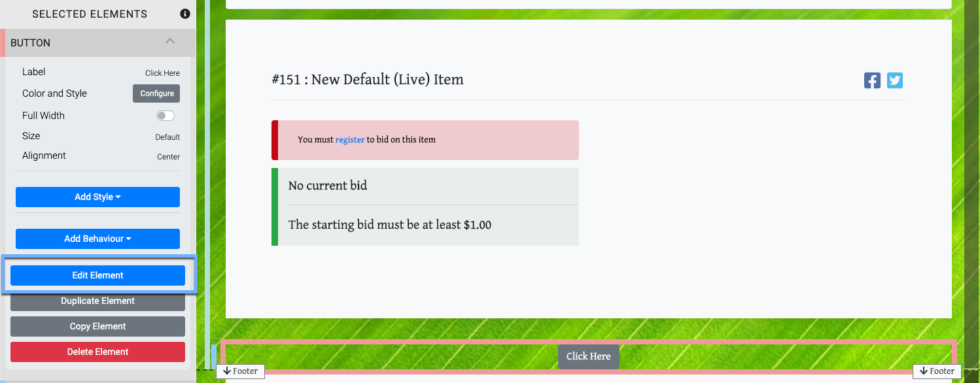Select the Click Here button on canvas
Image resolution: width=980 pixels, height=383 pixels.
pos(588,356)
